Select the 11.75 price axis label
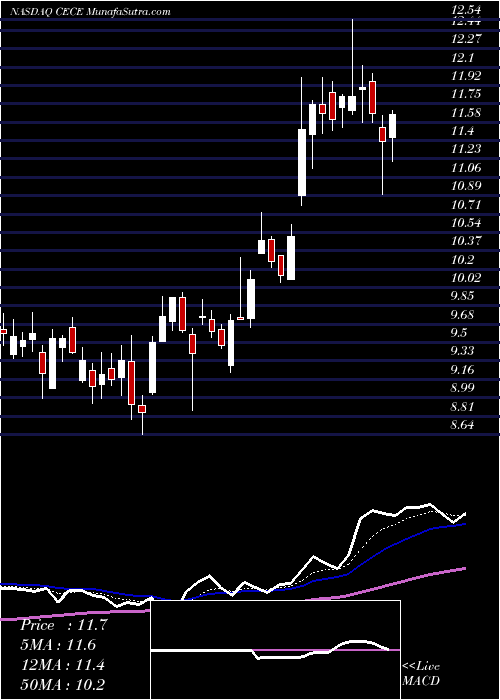Screen dimensions: 500x700 466,94
